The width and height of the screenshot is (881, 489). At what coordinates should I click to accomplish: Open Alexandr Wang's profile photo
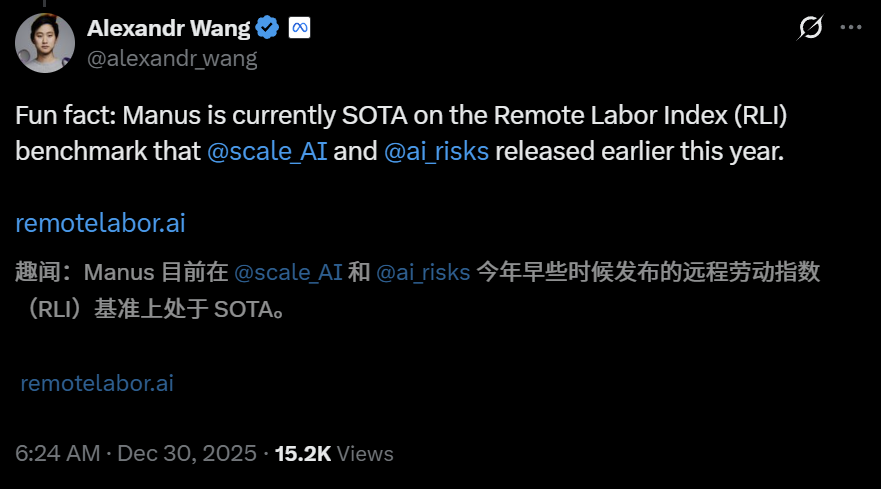click(x=44, y=43)
